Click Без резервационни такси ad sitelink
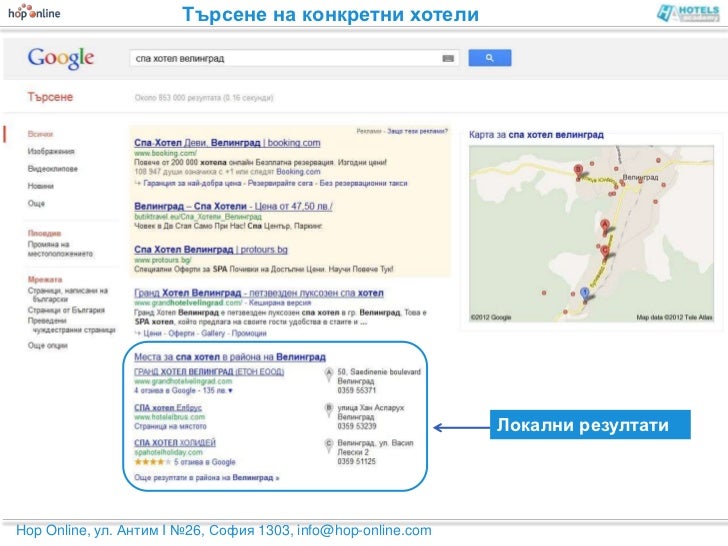 (x=364, y=183)
